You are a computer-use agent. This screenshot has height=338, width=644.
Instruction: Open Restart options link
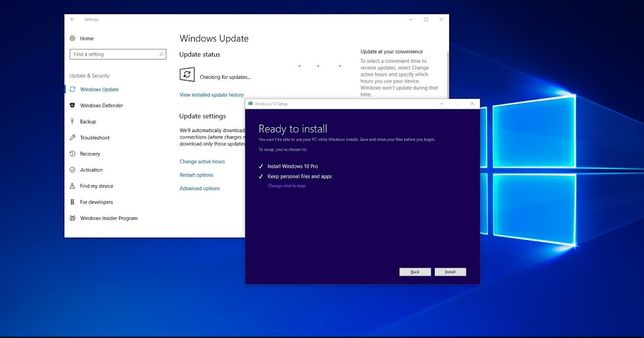pyautogui.click(x=196, y=175)
